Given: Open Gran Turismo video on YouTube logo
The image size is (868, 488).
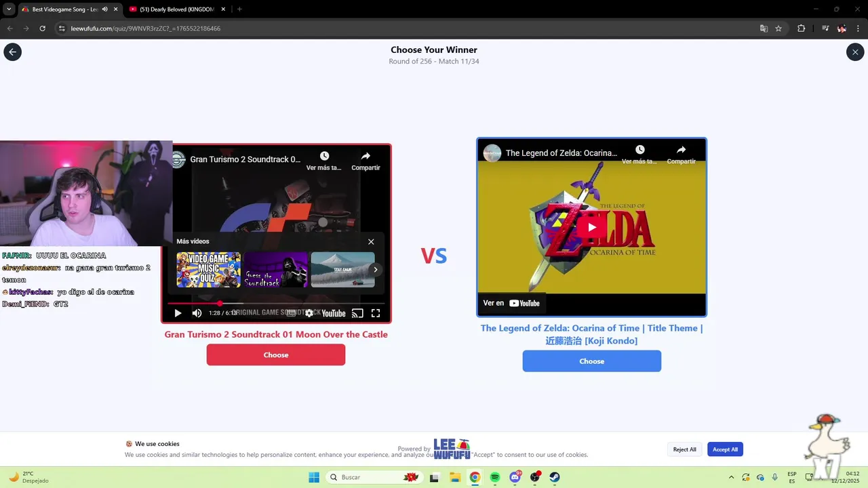Looking at the screenshot, I should point(333,313).
